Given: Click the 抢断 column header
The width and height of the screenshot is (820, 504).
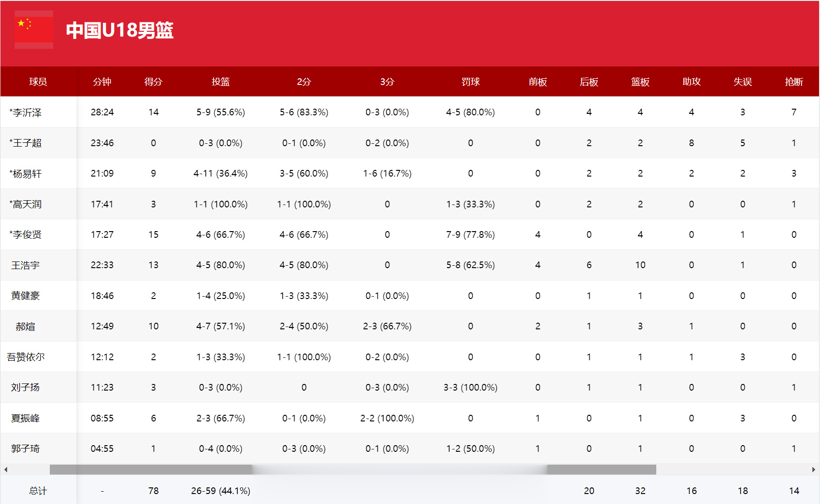Looking at the screenshot, I should tap(793, 82).
